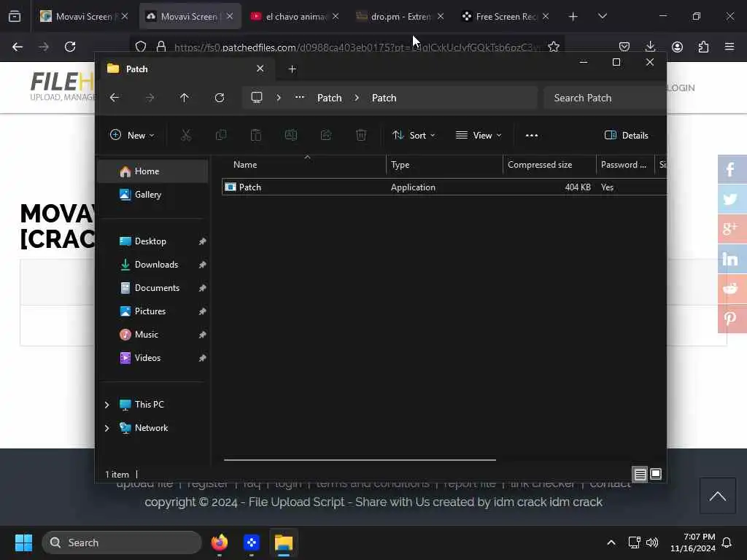Viewport: 747px width, 560px height.
Task: Click the Delete trash icon in Explorer
Action: click(361, 135)
